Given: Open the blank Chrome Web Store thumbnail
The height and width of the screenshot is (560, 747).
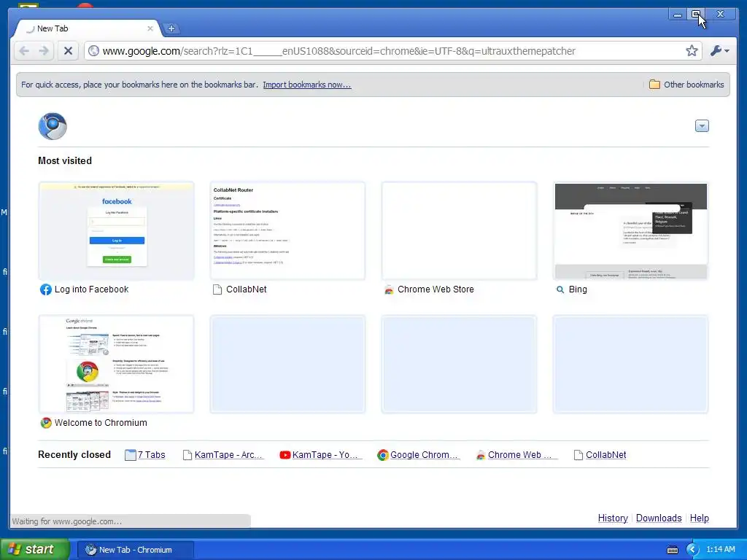Looking at the screenshot, I should (x=460, y=230).
